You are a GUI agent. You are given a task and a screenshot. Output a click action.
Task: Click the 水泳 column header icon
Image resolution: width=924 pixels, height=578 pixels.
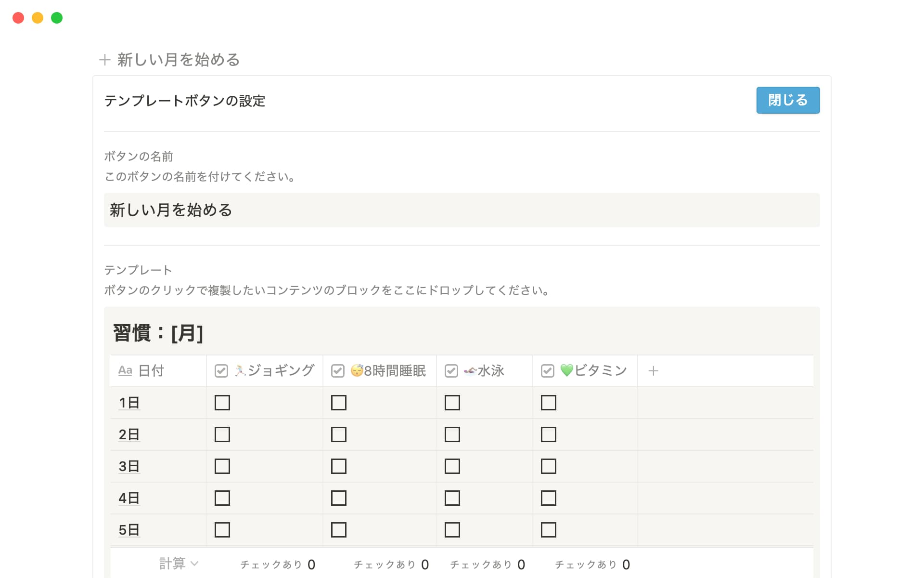click(x=451, y=371)
